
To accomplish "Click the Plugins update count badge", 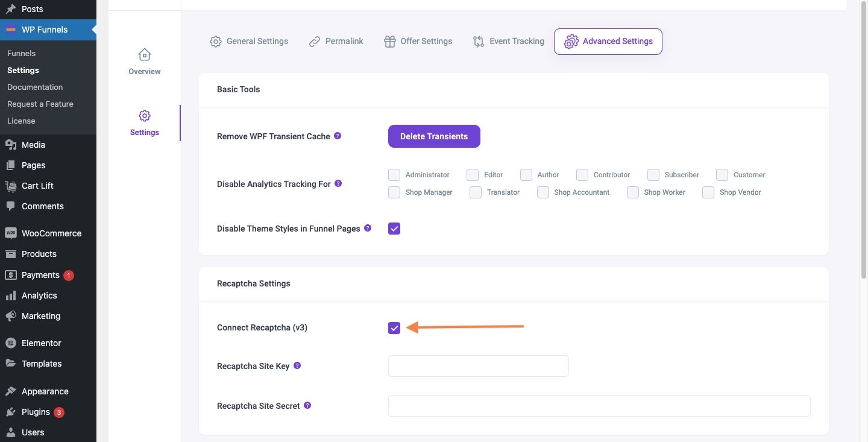I will [59, 412].
